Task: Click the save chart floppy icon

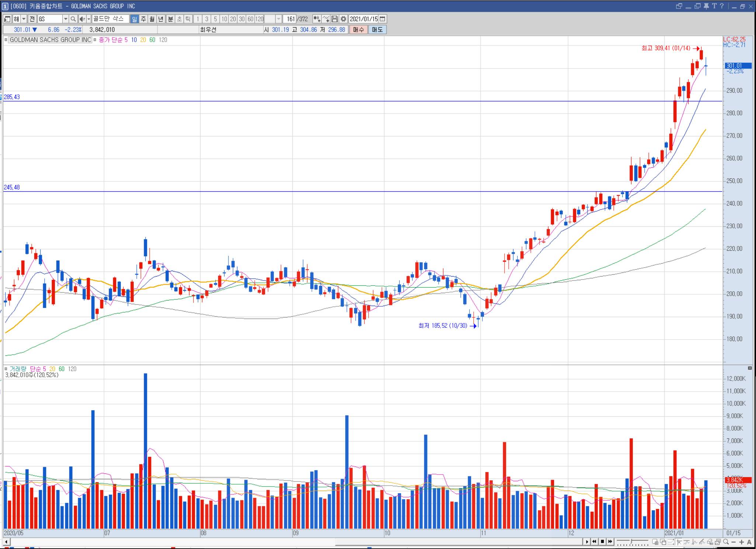Action: coord(335,19)
